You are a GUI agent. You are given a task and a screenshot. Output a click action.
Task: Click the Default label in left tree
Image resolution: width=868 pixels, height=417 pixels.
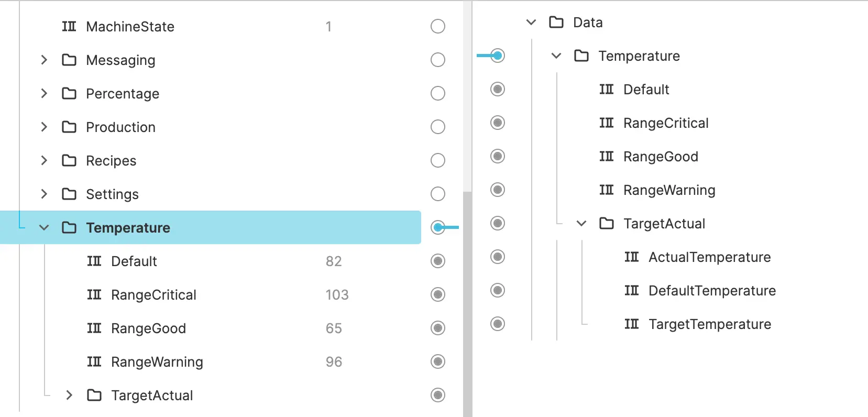(x=134, y=261)
